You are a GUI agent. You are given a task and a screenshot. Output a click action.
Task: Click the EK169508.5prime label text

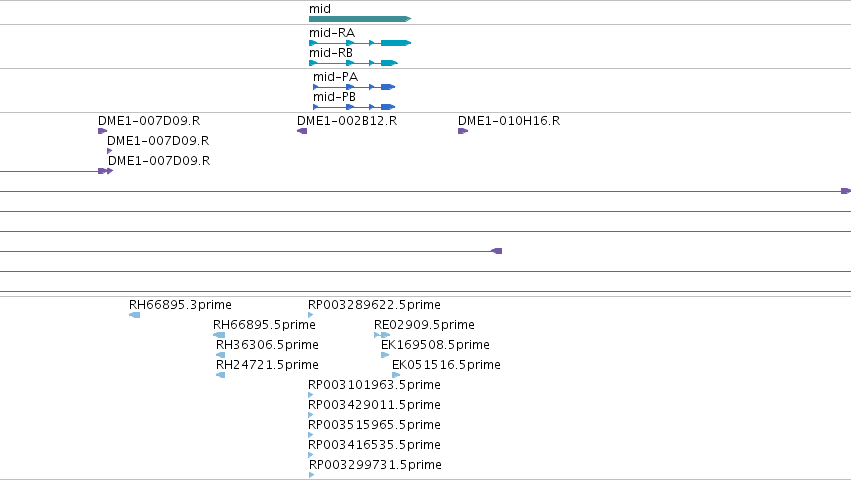pyautogui.click(x=435, y=345)
